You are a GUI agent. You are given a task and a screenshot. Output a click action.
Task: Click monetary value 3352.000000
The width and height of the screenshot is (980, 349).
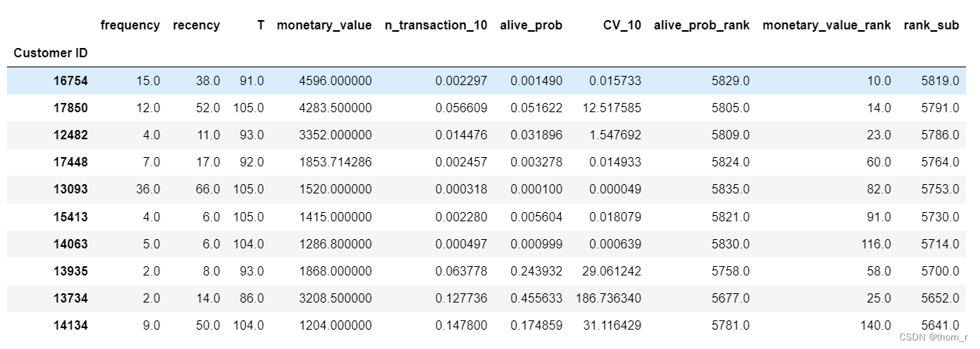(x=334, y=135)
